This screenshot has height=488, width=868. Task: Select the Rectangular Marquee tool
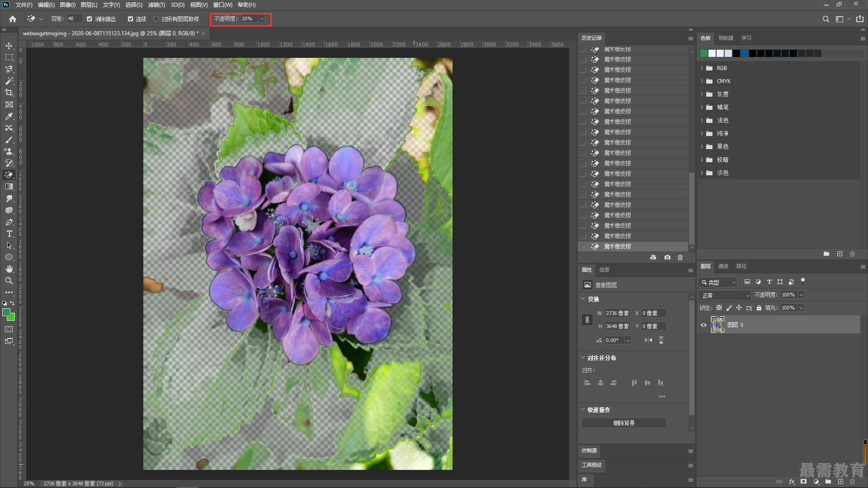click(x=9, y=57)
